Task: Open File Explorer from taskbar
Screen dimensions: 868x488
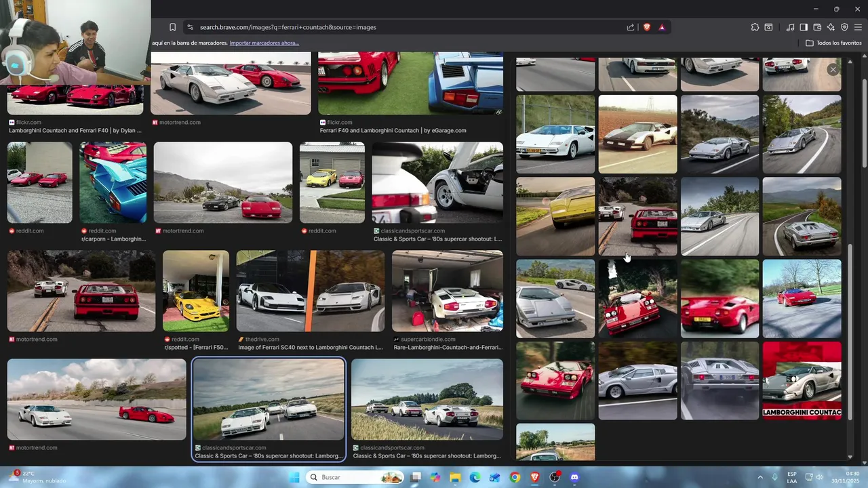Action: pyautogui.click(x=455, y=477)
